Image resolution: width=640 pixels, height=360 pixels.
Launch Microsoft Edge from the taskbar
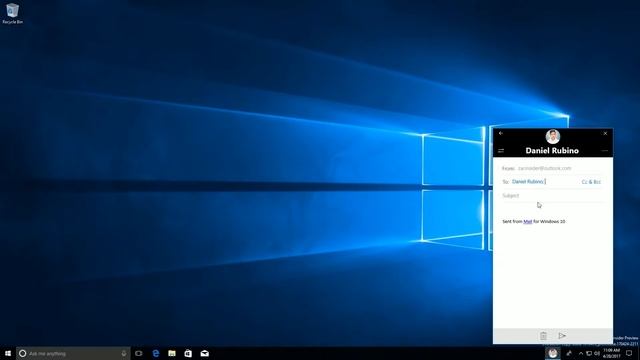[x=156, y=353]
